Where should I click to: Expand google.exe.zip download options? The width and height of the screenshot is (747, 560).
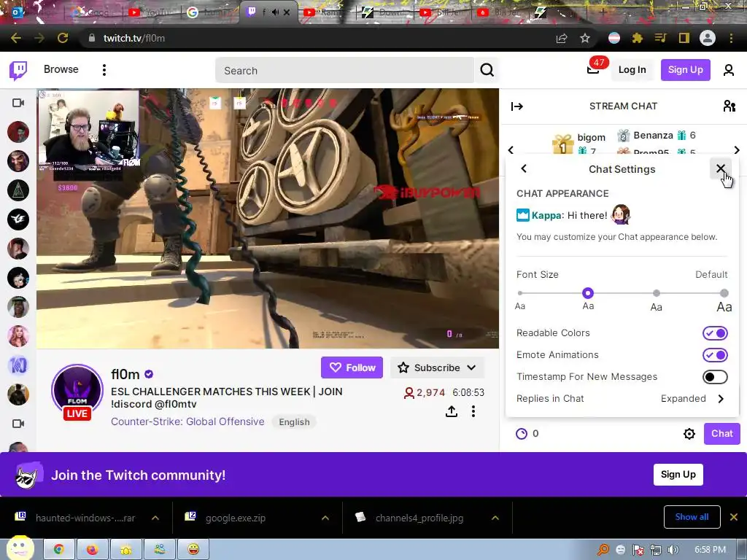[325, 518]
